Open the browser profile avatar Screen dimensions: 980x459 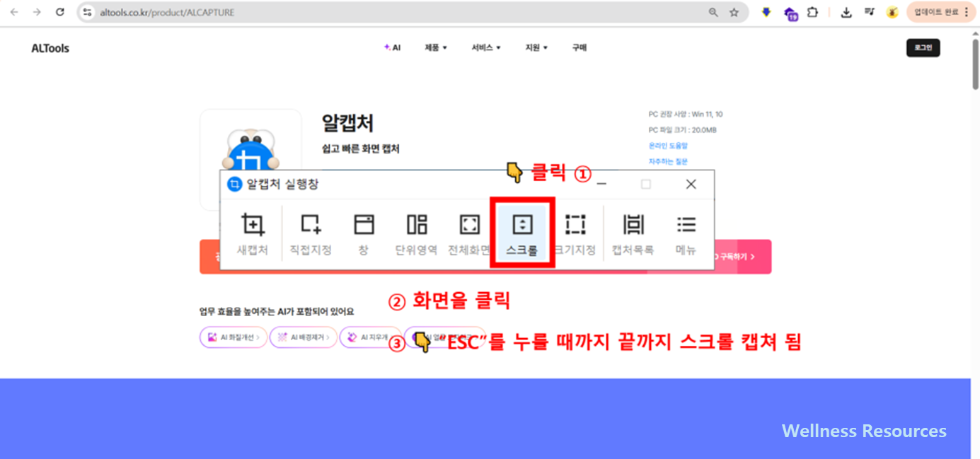point(893,12)
